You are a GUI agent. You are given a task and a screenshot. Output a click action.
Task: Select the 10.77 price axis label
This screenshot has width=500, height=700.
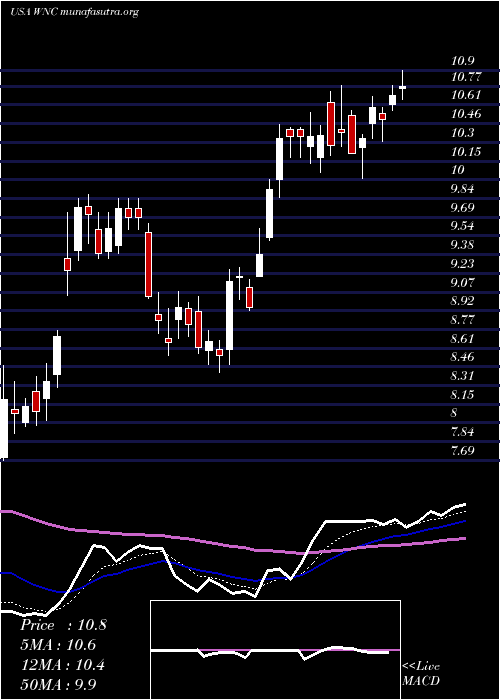tap(466, 77)
